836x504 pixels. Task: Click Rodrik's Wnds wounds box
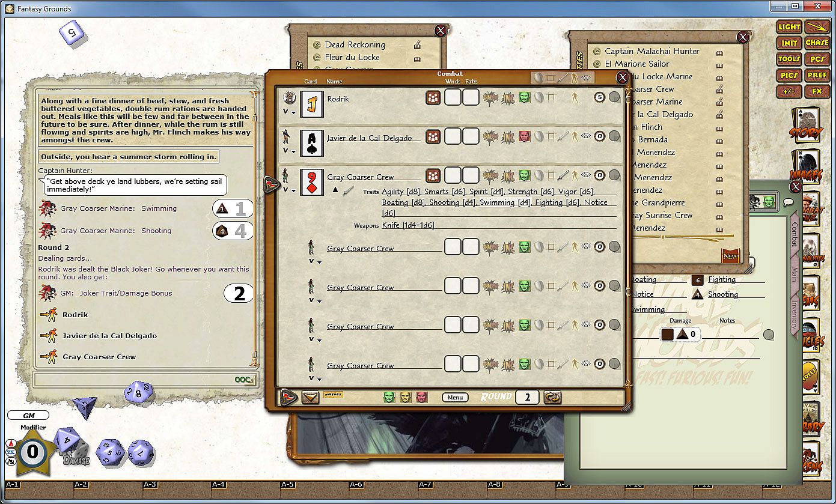pyautogui.click(x=452, y=97)
